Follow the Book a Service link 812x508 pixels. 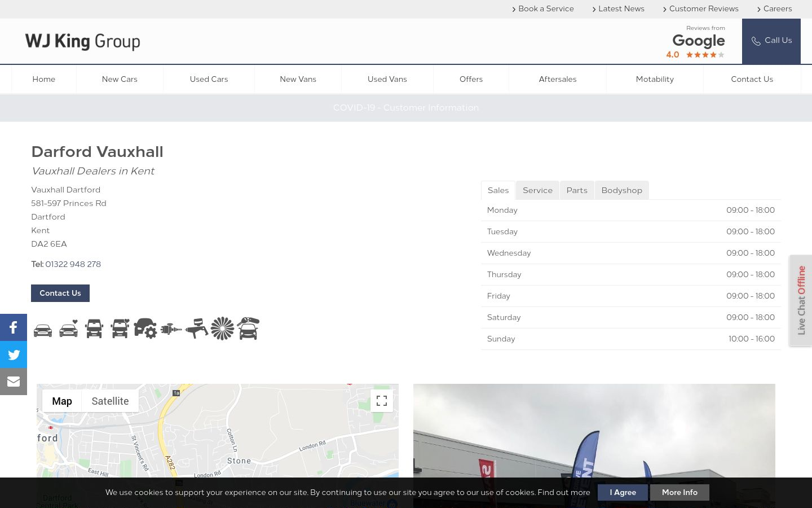[543, 8]
